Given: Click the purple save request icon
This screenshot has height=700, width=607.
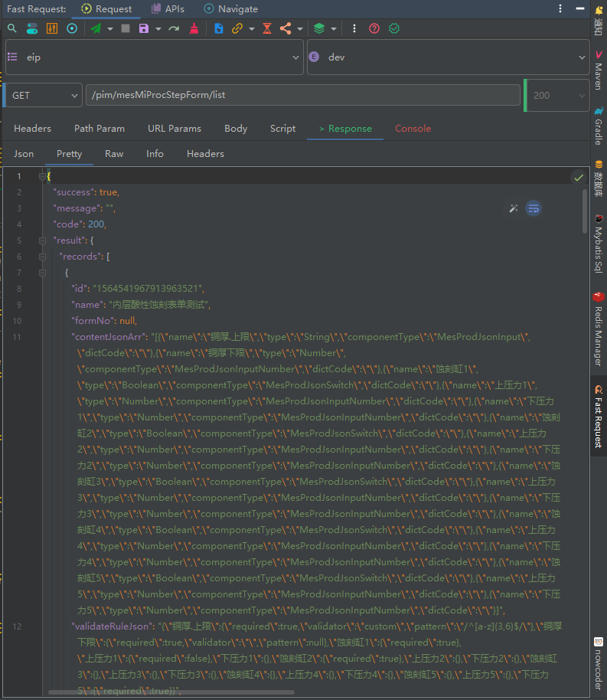Looking at the screenshot, I should click(x=144, y=28).
